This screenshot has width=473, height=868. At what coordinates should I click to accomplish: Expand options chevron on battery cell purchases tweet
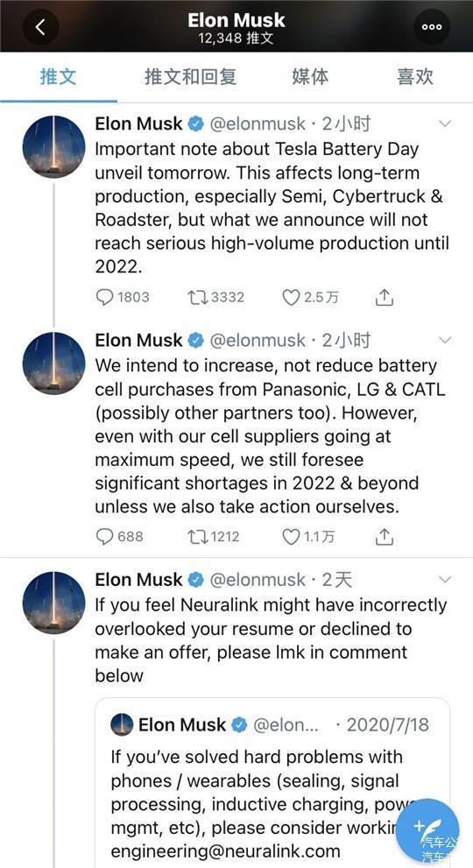click(445, 339)
